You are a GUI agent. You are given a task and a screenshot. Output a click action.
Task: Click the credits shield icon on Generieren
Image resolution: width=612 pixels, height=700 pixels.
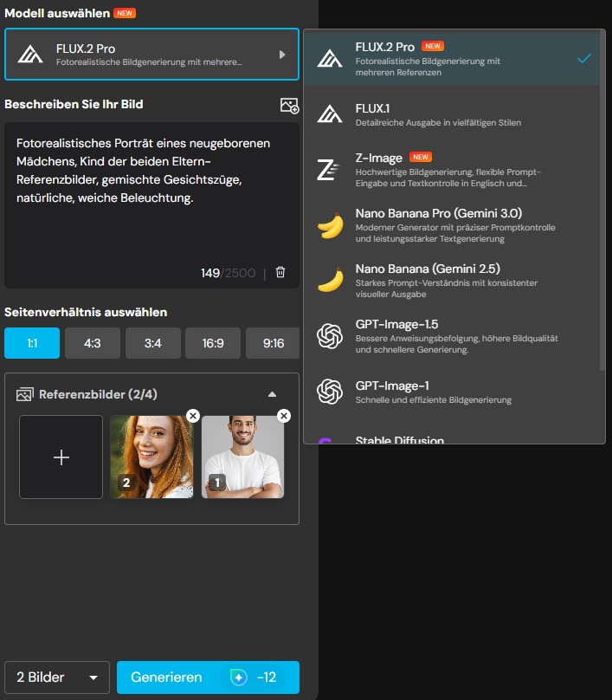click(x=239, y=677)
